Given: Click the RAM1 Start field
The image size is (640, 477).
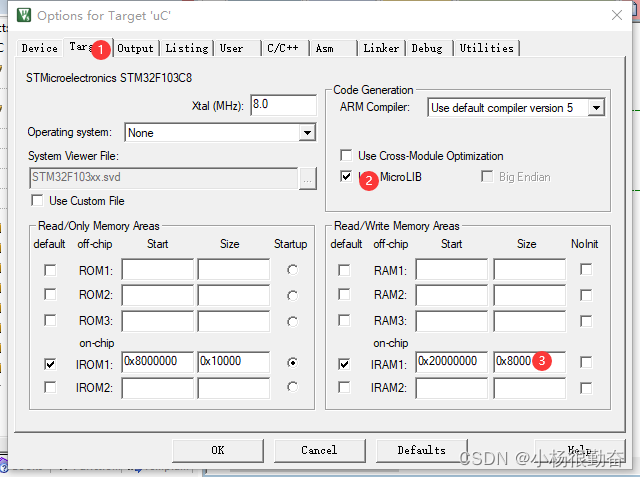Looking at the screenshot, I should [x=452, y=269].
